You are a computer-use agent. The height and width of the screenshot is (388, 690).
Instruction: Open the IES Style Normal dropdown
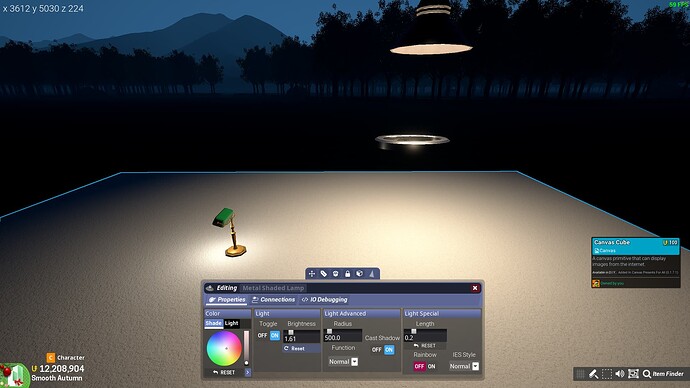pyautogui.click(x=464, y=366)
